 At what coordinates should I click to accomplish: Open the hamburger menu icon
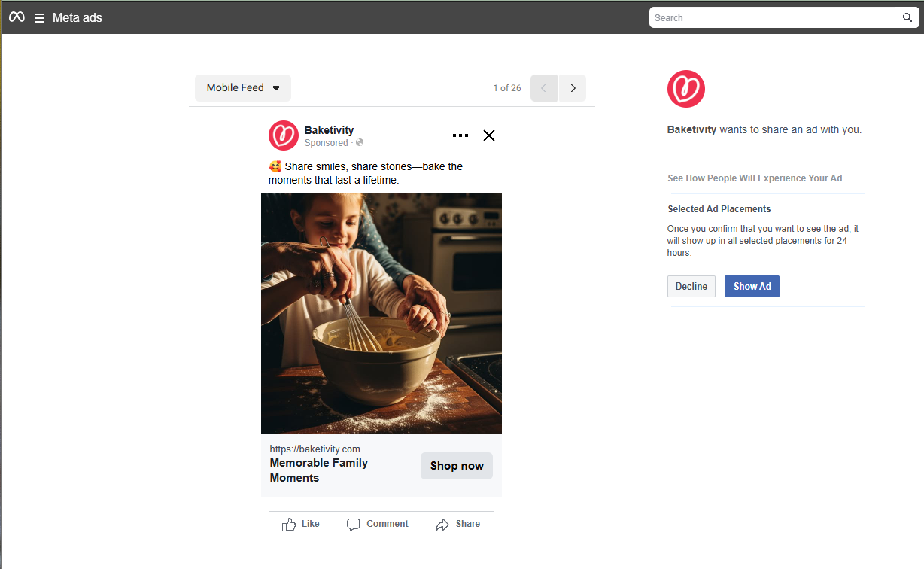(39, 18)
